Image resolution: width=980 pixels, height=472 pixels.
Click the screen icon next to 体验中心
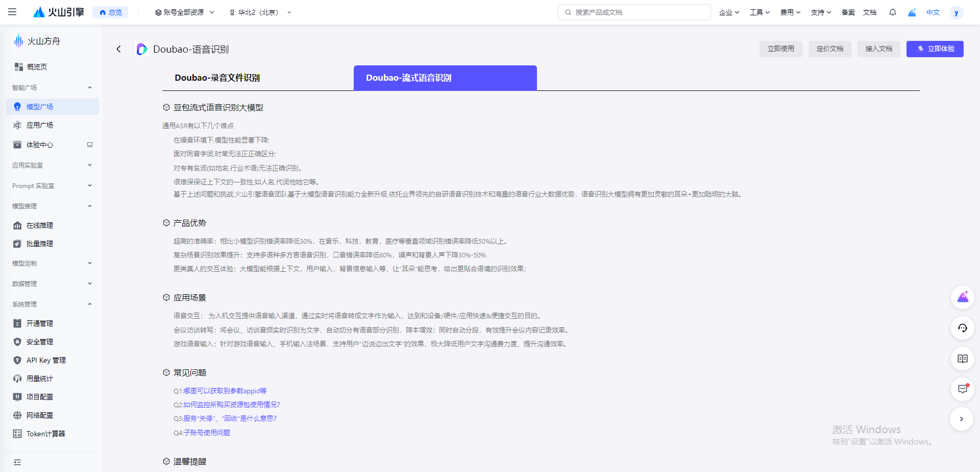coord(90,145)
